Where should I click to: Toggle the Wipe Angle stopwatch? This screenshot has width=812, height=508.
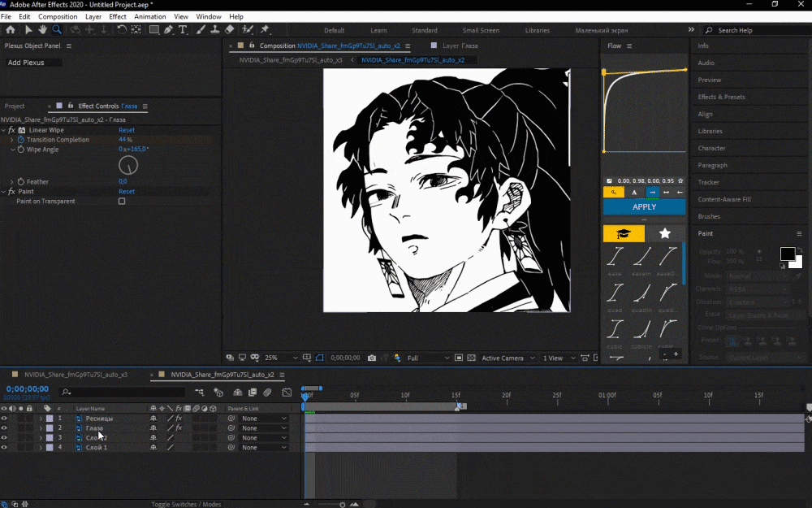pos(21,150)
